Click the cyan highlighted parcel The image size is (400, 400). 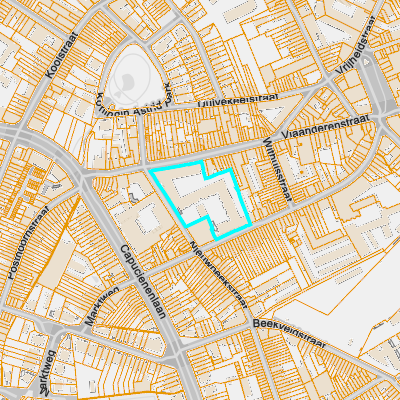(x=200, y=200)
